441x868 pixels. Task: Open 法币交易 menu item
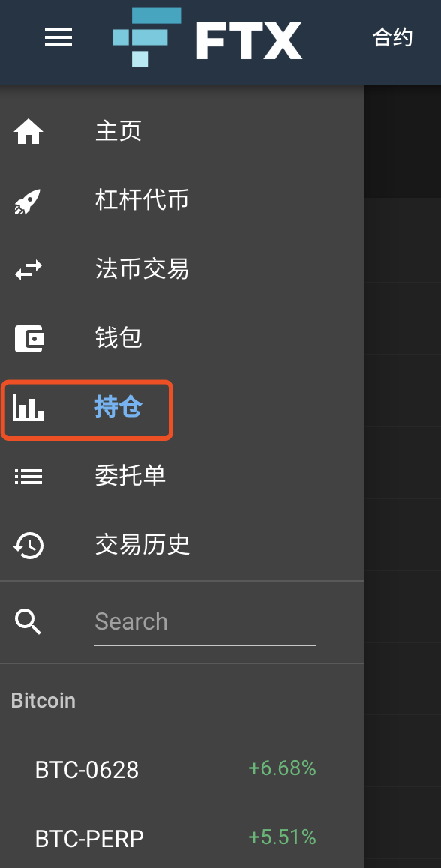(142, 269)
